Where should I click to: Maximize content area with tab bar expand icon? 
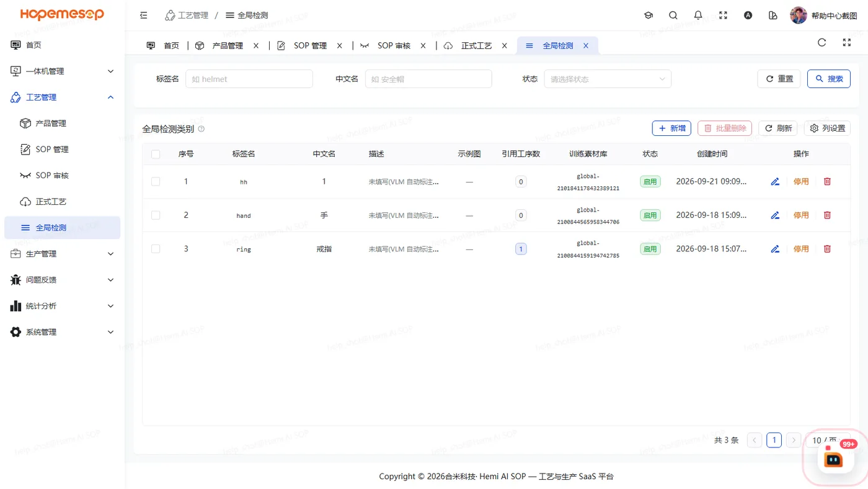847,43
